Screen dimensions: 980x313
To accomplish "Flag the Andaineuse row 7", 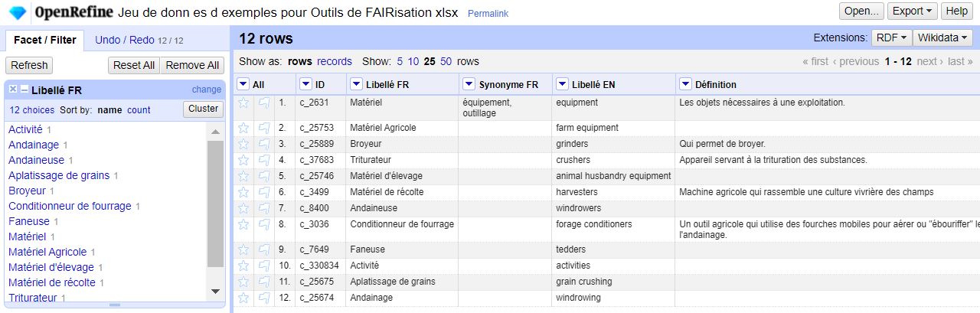I will click(263, 208).
